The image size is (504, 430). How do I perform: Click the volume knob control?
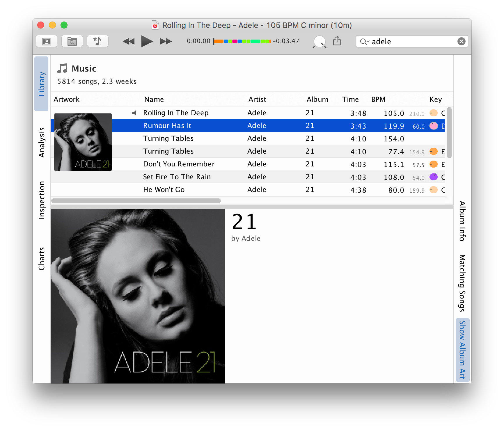pyautogui.click(x=320, y=42)
